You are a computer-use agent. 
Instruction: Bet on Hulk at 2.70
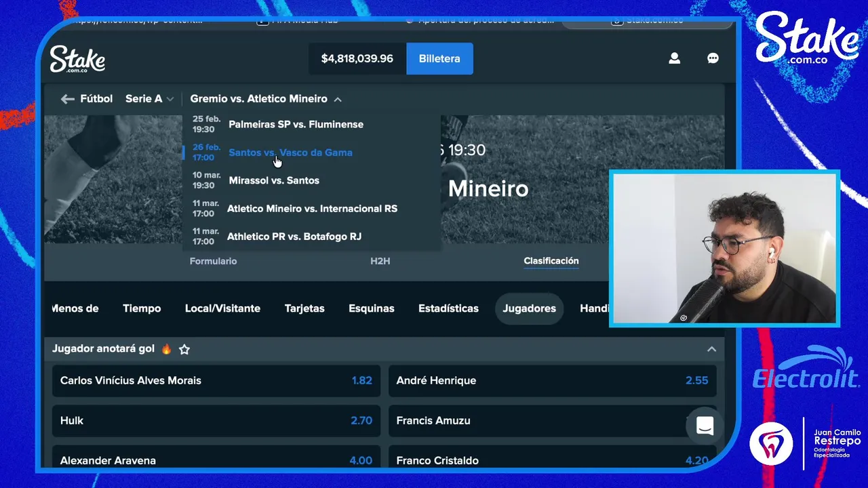click(x=216, y=420)
